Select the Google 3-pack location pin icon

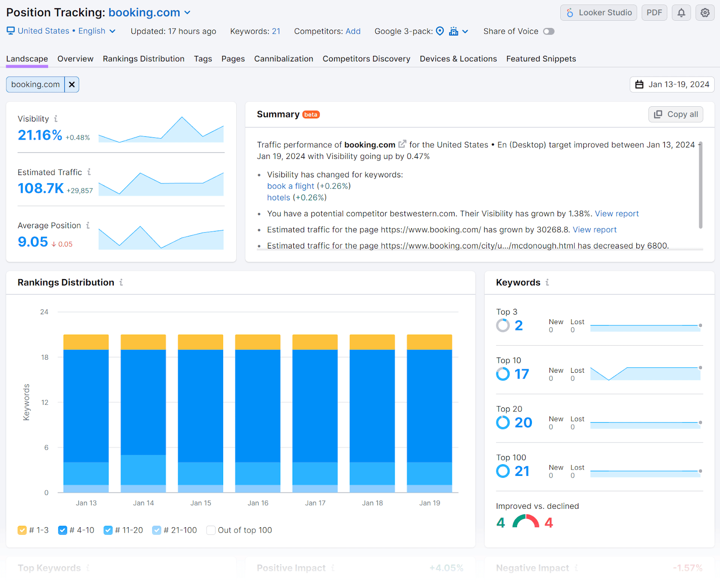tap(440, 31)
